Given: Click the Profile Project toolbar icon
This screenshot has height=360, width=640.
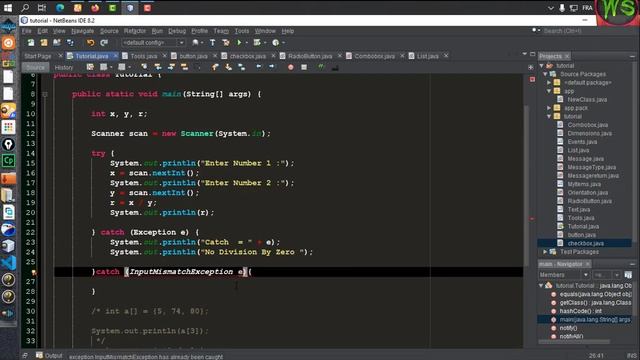Looking at the screenshot, I should (x=276, y=42).
